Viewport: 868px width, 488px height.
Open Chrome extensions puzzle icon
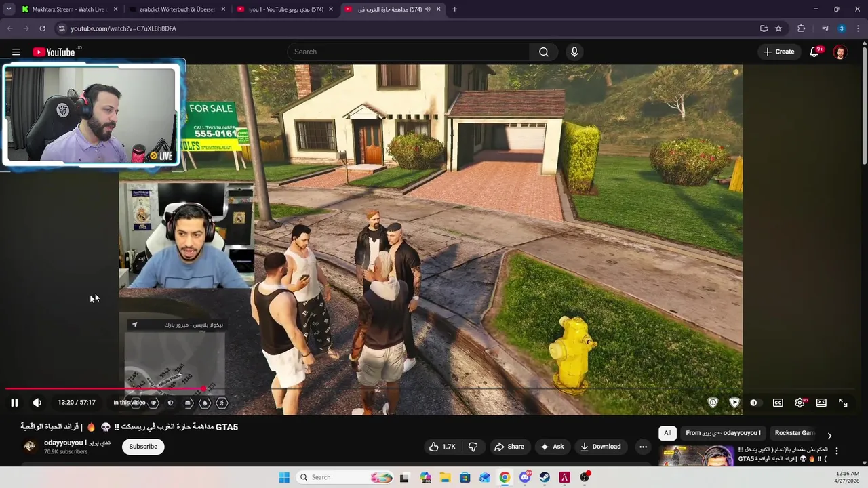pyautogui.click(x=801, y=28)
